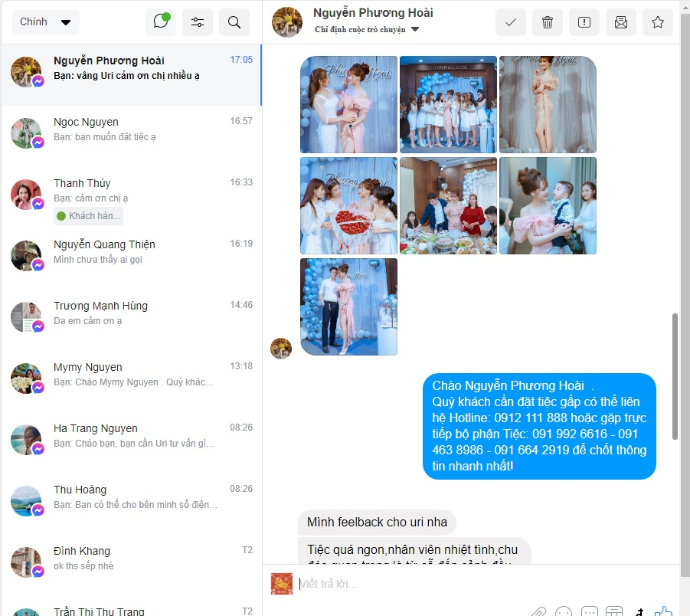Open photo of woman standing alone in pink dress

click(x=548, y=104)
